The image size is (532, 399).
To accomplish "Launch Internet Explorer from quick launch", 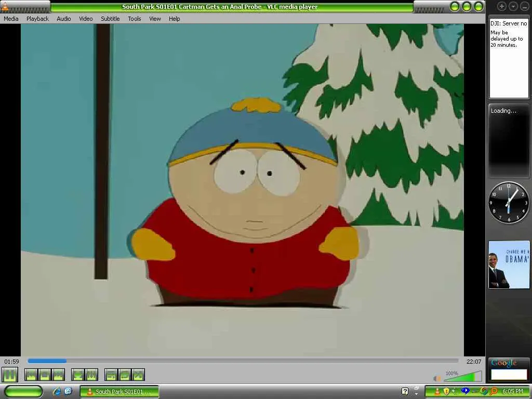I will 56,391.
